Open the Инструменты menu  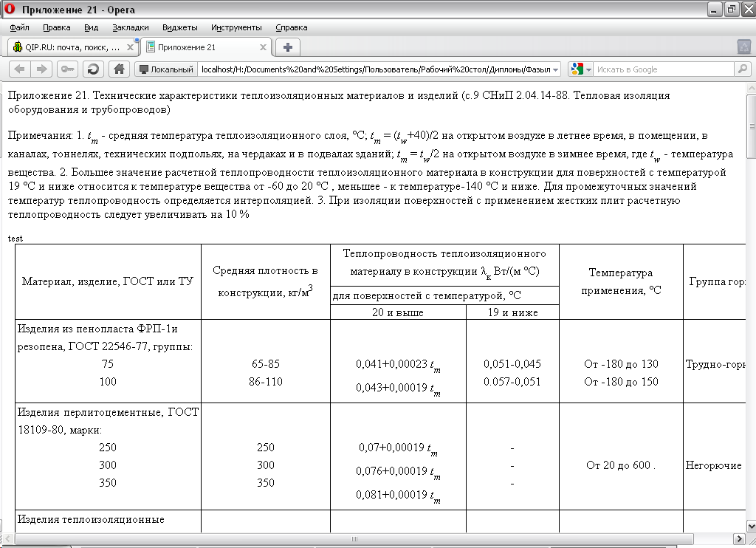pos(236,27)
